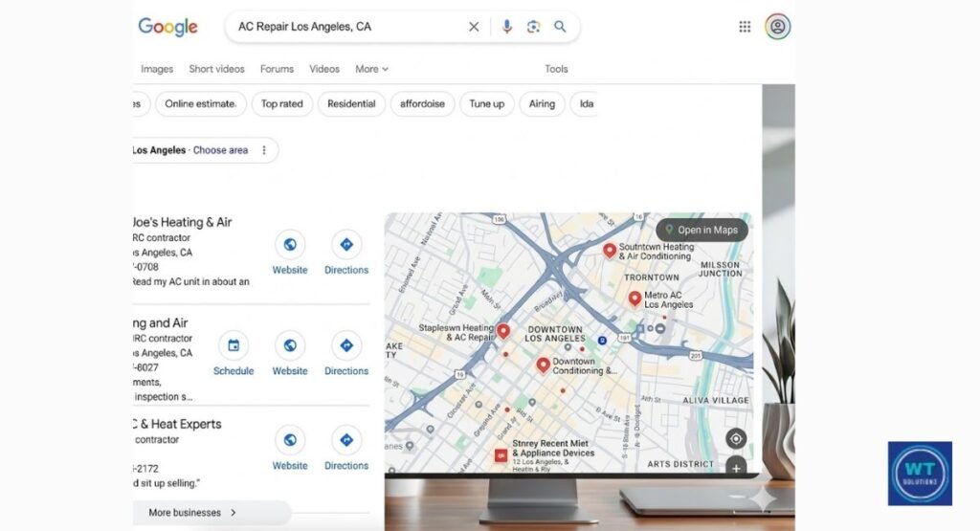
Task: Select the Top rated filter chip
Action: [282, 103]
